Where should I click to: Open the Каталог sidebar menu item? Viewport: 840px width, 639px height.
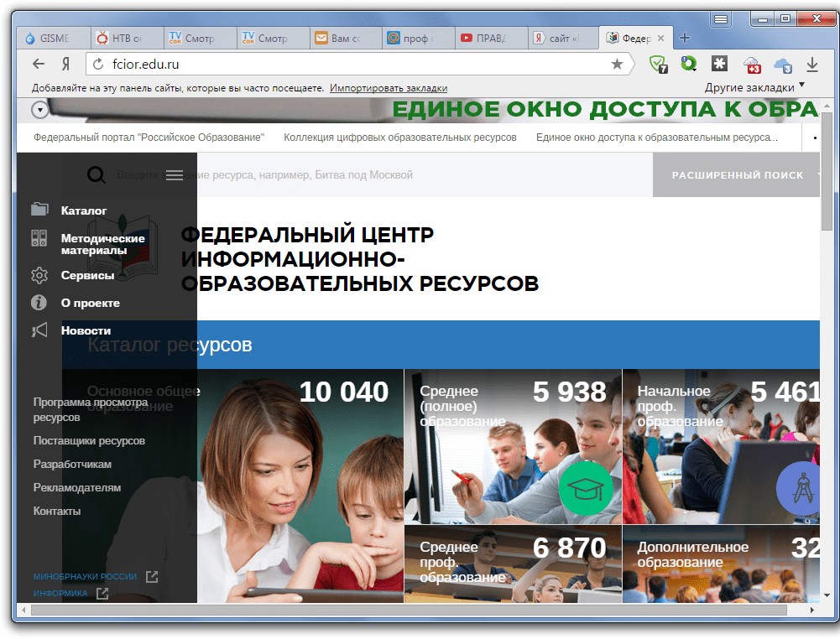click(x=84, y=210)
